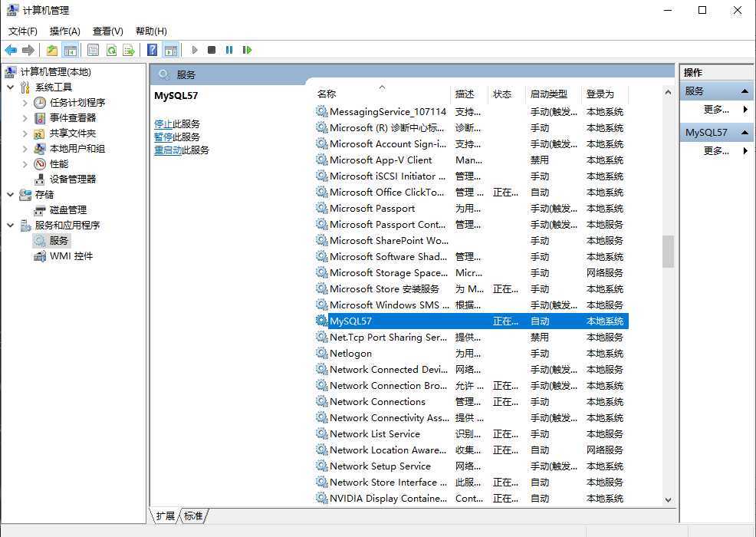Expand the 共享文件夹 tree node
The width and height of the screenshot is (756, 537).
(x=25, y=133)
